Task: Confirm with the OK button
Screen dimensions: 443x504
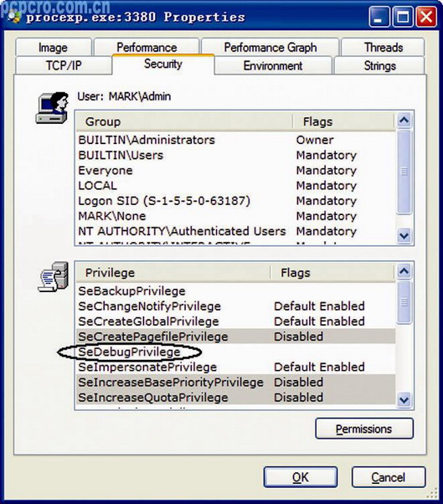Action: click(x=301, y=477)
